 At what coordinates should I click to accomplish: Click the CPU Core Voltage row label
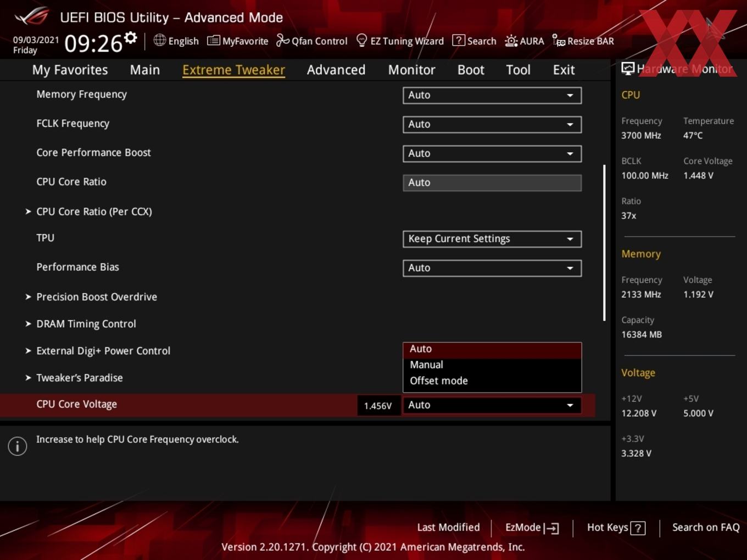click(76, 405)
